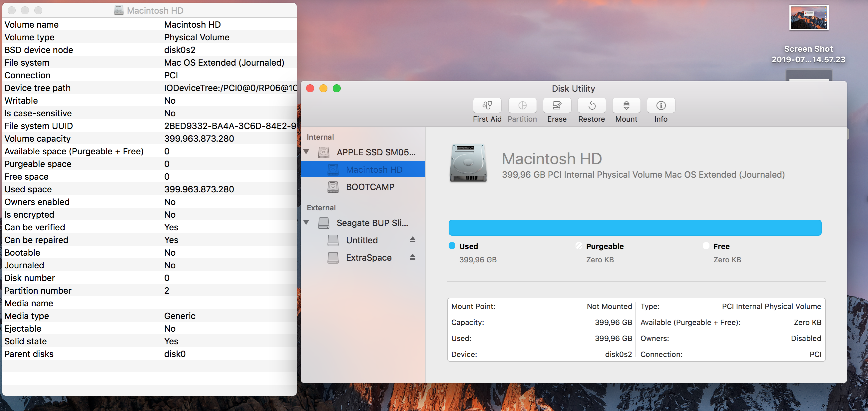Expand the External section header

coord(321,207)
